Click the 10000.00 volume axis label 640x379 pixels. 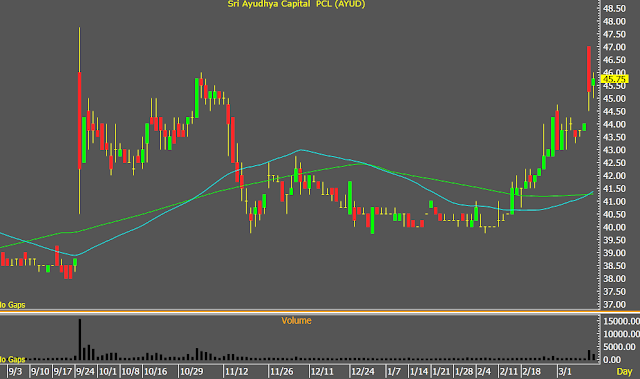(621, 334)
